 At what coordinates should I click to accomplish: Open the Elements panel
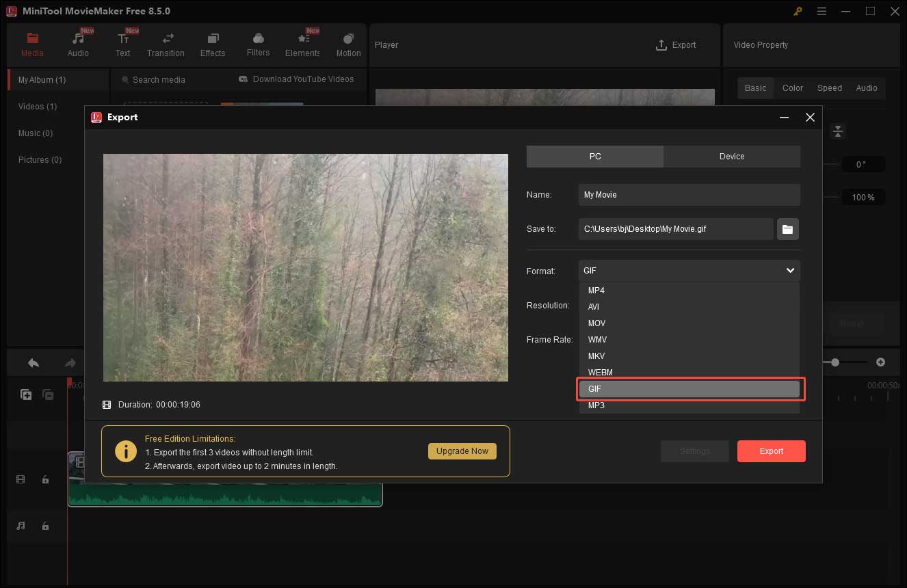tap(302, 43)
